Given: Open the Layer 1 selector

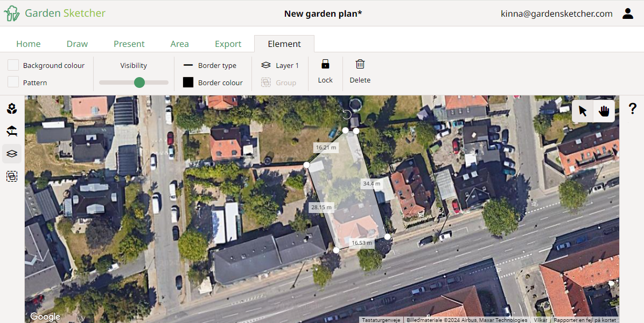Looking at the screenshot, I should tap(280, 65).
